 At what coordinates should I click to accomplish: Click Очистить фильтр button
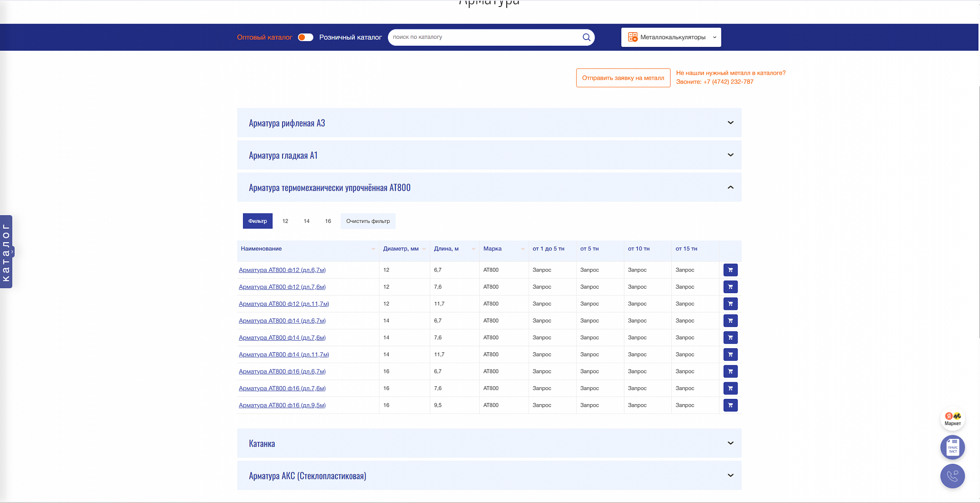pyautogui.click(x=367, y=221)
